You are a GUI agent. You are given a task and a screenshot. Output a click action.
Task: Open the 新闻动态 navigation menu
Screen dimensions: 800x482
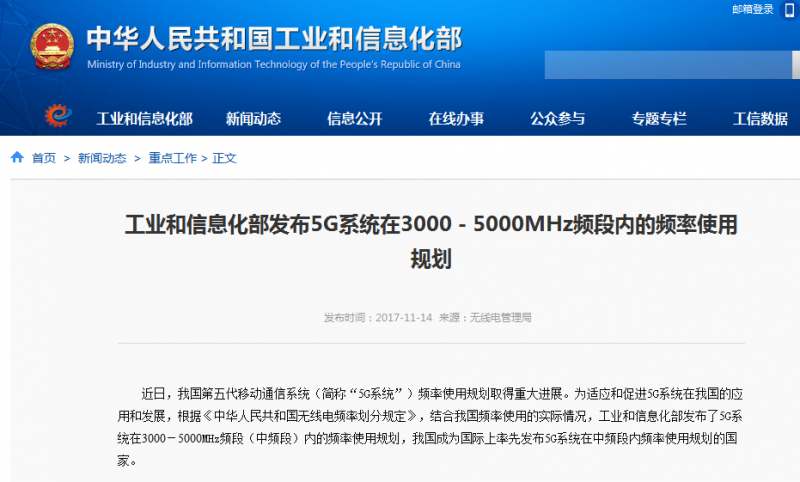pyautogui.click(x=253, y=119)
